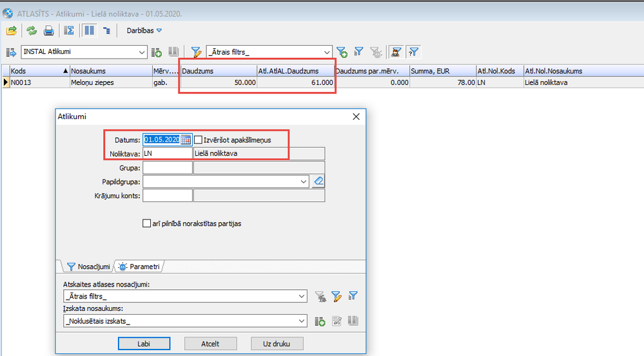Click the view list arrow icon left of INSTAL Atlikumi
Screen dimensions: 644x356
(x=11, y=52)
